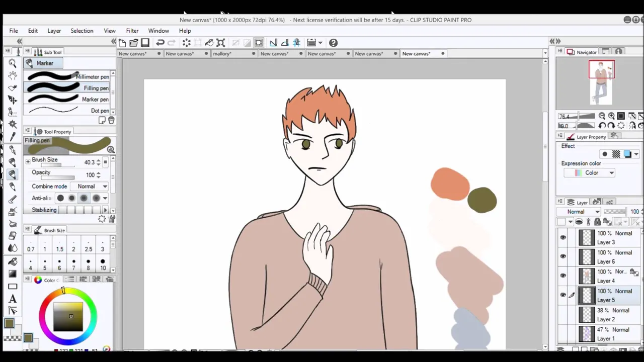The width and height of the screenshot is (644, 362).
Task: Click the Save disk icon
Action: 145,43
